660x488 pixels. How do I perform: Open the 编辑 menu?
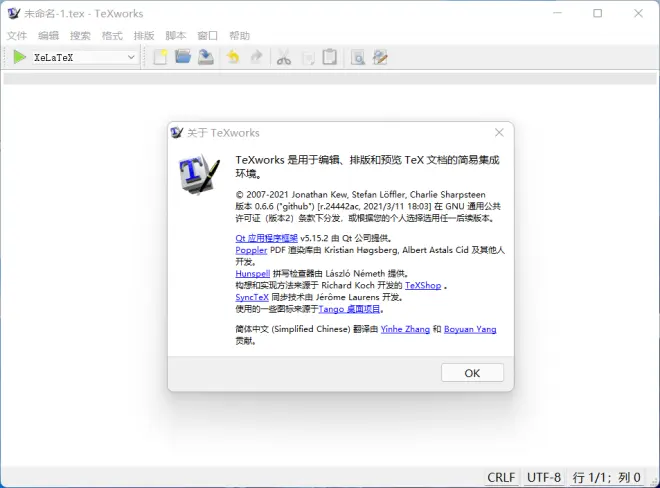coord(48,36)
